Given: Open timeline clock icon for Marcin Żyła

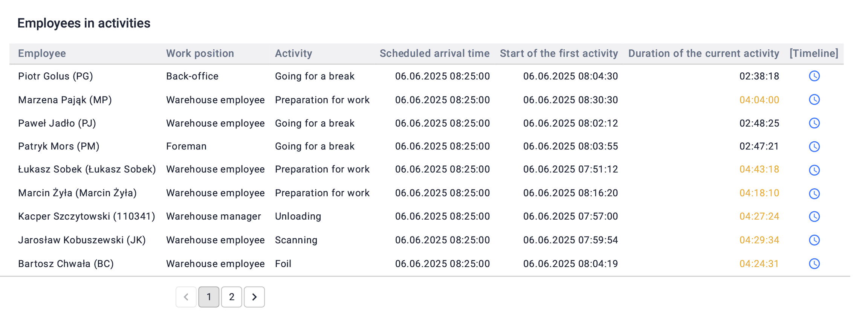Looking at the screenshot, I should 814,194.
